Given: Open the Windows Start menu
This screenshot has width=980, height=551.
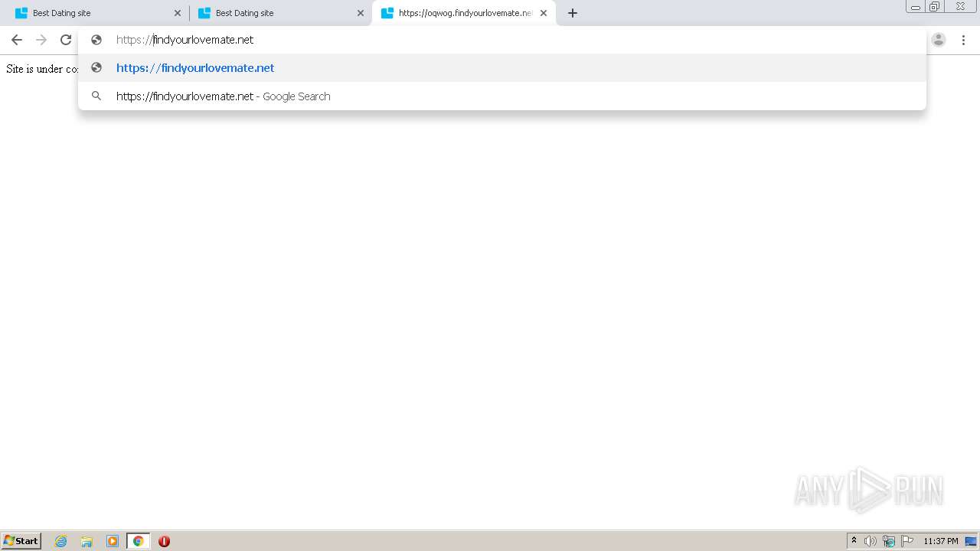Looking at the screenshot, I should (21, 541).
